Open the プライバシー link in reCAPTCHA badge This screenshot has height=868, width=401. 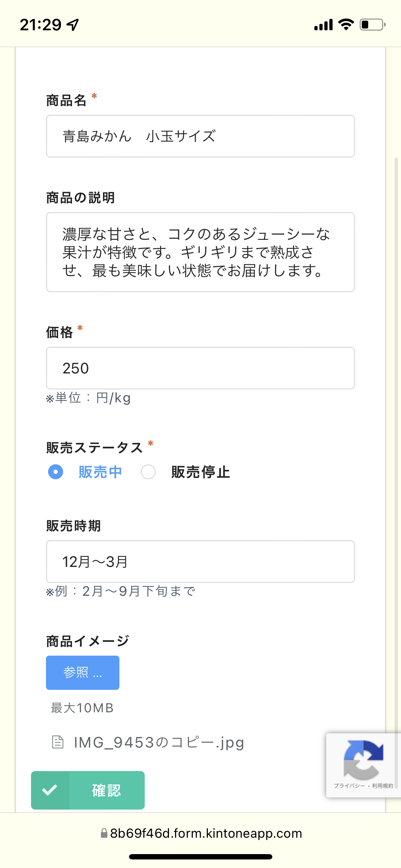coord(349,786)
